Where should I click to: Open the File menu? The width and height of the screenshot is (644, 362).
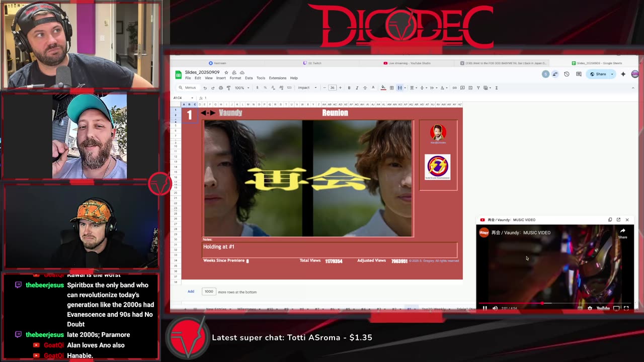188,78
